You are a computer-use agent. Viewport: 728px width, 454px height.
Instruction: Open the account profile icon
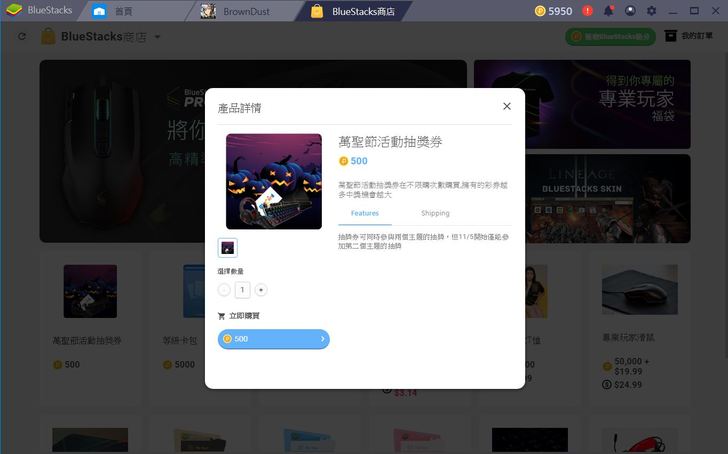pos(630,11)
